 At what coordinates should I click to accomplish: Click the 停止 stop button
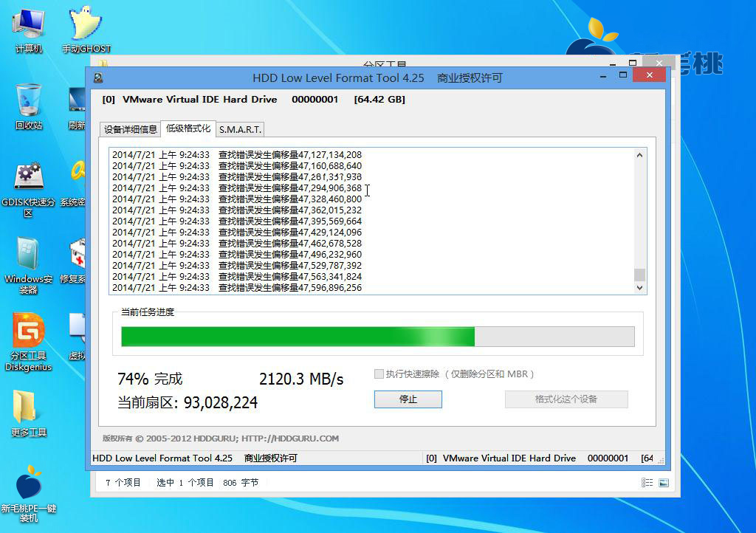[408, 399]
